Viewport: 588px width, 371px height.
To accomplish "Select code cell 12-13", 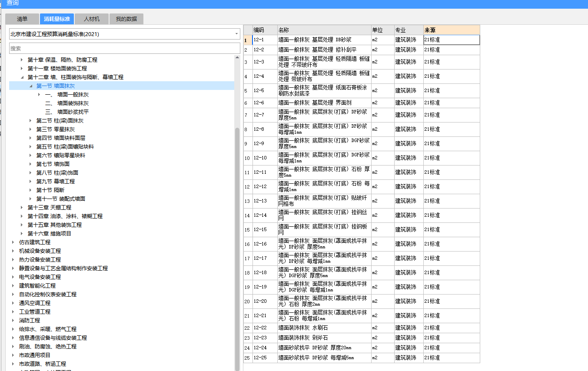I will click(x=265, y=201).
